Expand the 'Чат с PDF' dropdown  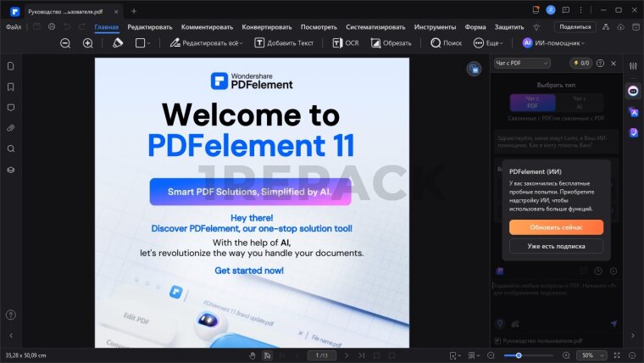tap(522, 63)
